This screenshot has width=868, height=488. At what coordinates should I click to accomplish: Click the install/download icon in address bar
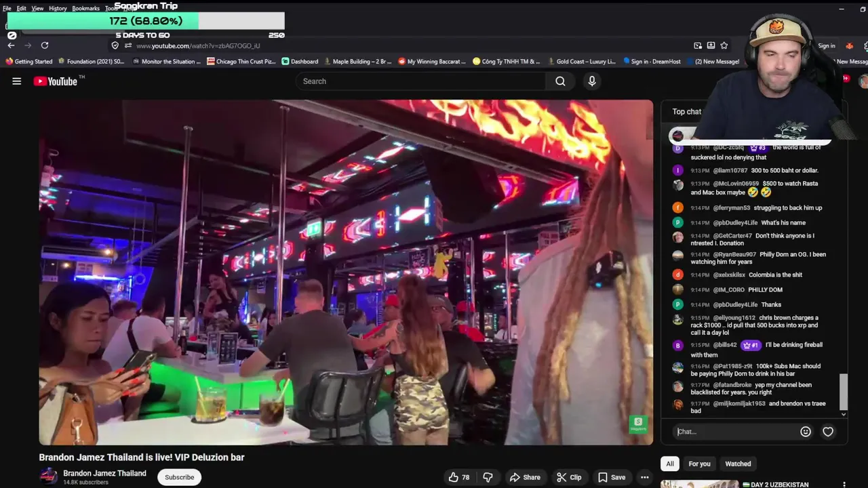711,45
